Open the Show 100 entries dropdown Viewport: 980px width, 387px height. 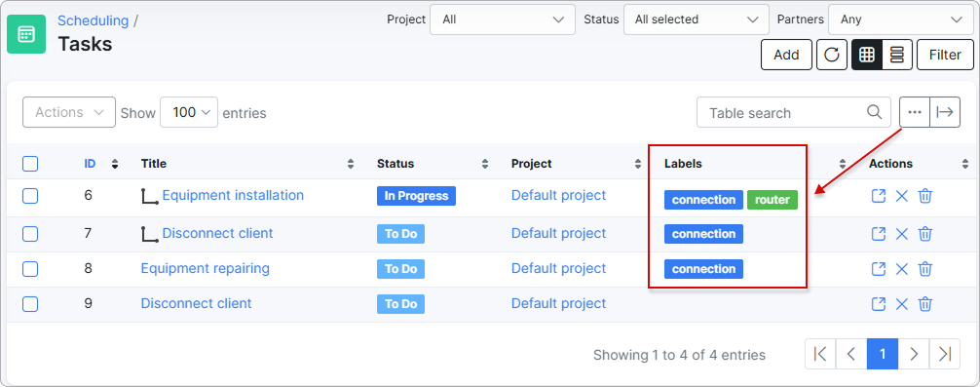tap(189, 112)
